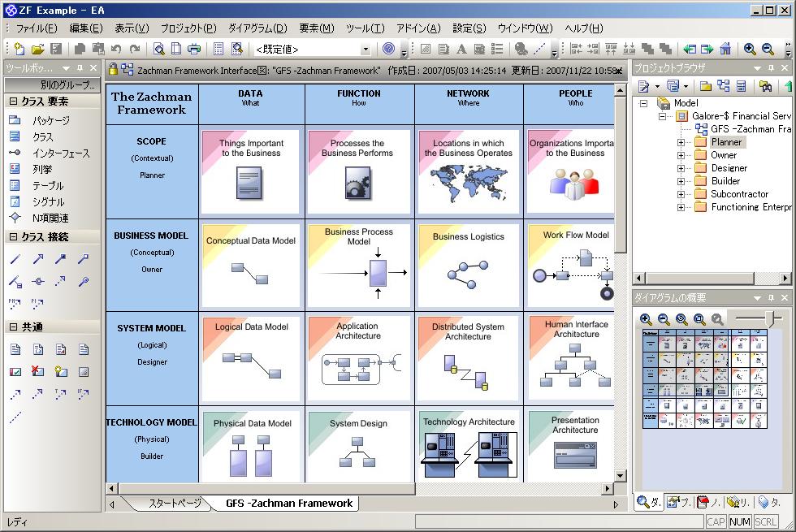This screenshot has height=532, width=796.
Task: Click the 別のグループ... button in toolbox
Action: click(x=52, y=84)
